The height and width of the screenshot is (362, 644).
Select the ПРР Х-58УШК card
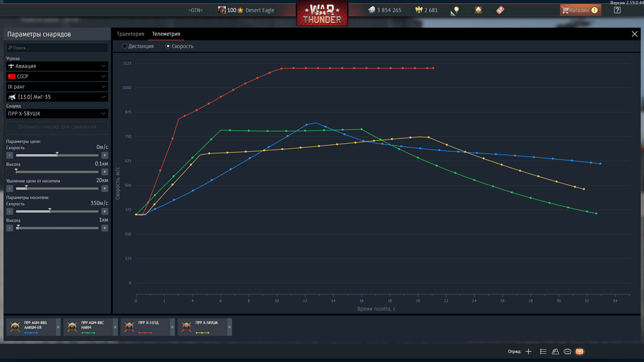[202, 327]
